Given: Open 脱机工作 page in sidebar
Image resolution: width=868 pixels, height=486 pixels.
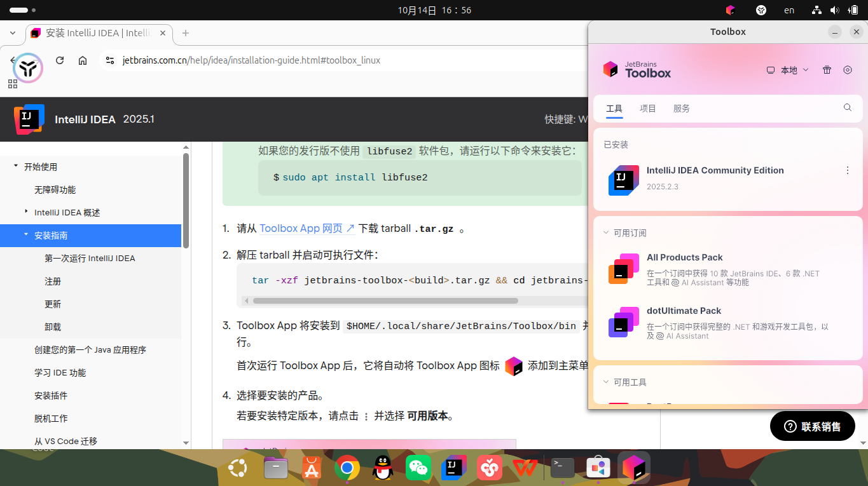Looking at the screenshot, I should [51, 419].
